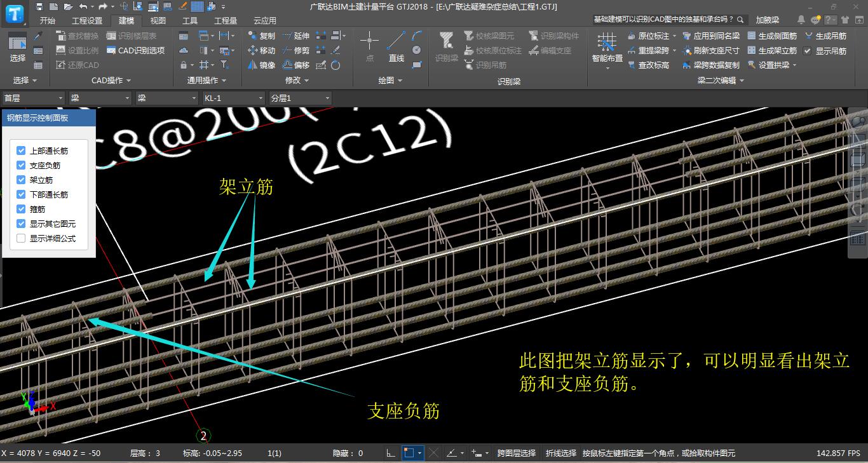Screen dimensions: 868x463
Task: Open the 视图 ribbon tab
Action: 158,20
